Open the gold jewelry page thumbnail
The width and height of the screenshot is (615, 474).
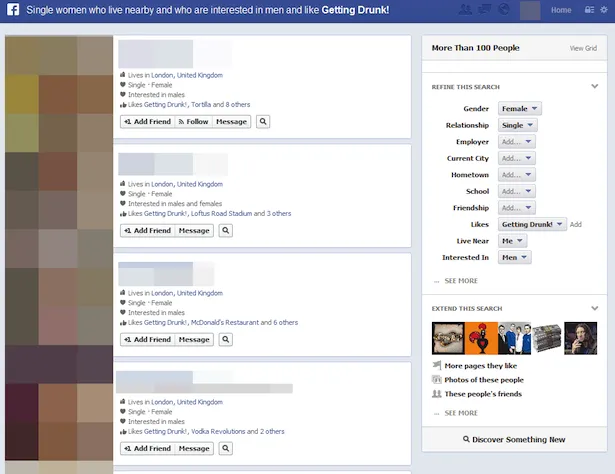[x=448, y=338]
